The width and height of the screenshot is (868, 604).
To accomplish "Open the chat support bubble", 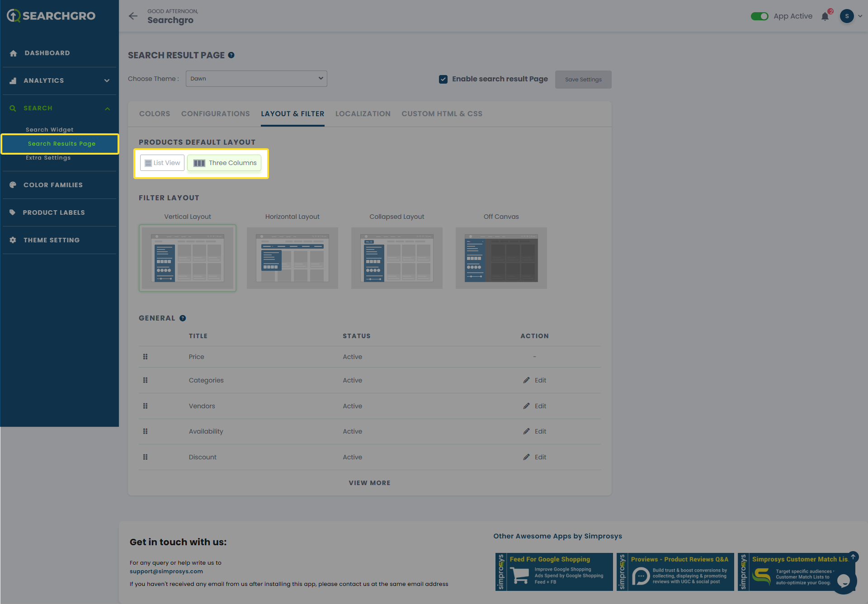I will coord(844,581).
